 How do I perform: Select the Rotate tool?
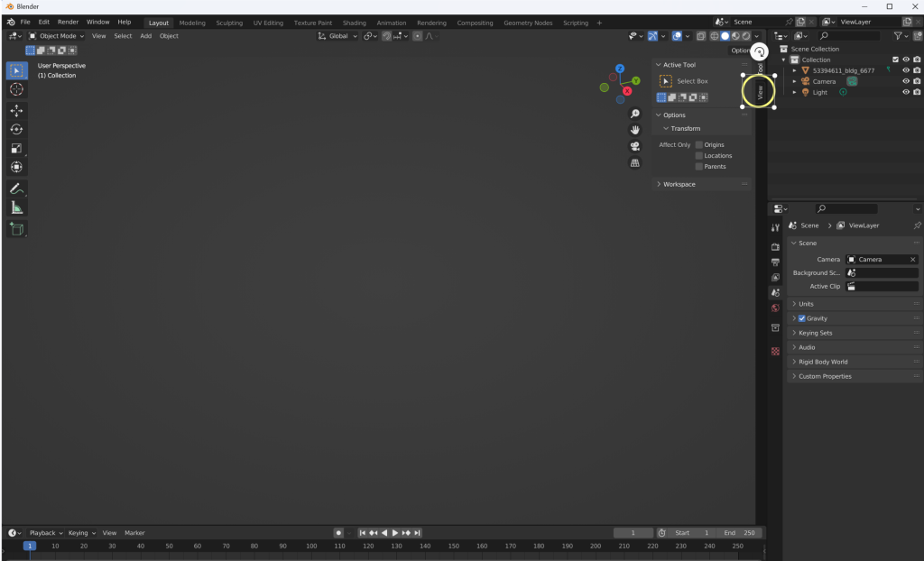(x=16, y=129)
